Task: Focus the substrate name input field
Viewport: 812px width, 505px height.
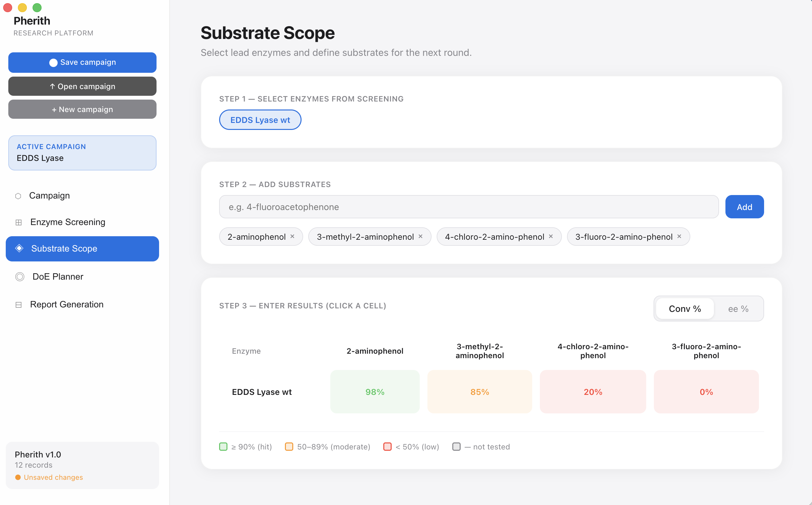Action: 469,207
